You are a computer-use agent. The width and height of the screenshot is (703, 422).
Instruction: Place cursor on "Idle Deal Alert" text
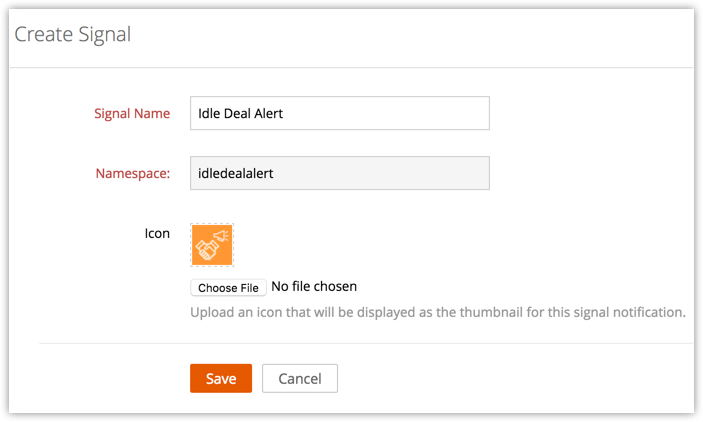click(241, 113)
